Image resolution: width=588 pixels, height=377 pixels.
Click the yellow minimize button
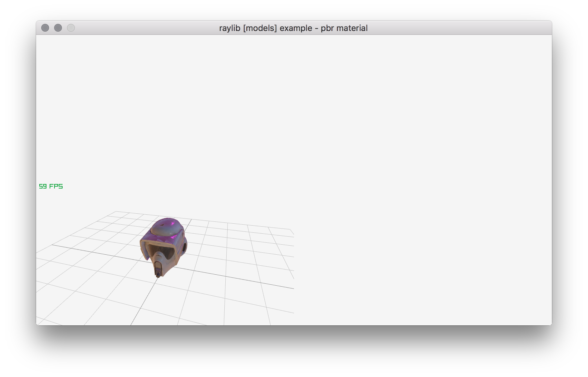click(58, 28)
